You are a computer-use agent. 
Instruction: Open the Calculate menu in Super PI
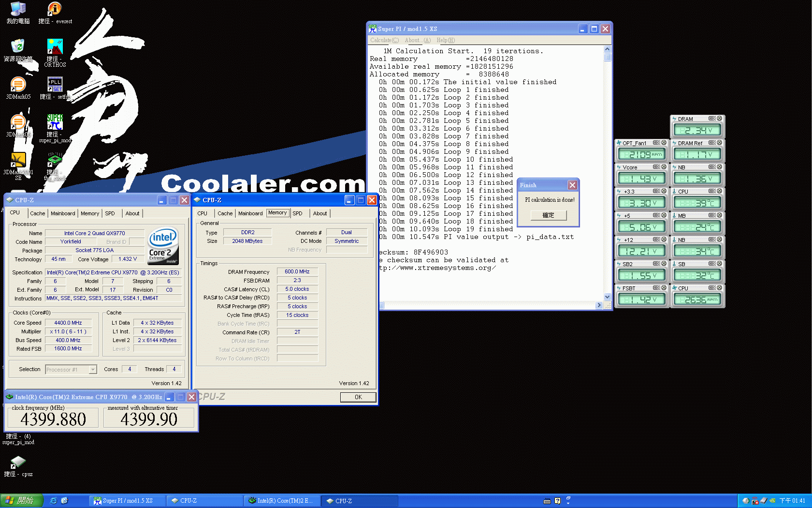pos(384,40)
